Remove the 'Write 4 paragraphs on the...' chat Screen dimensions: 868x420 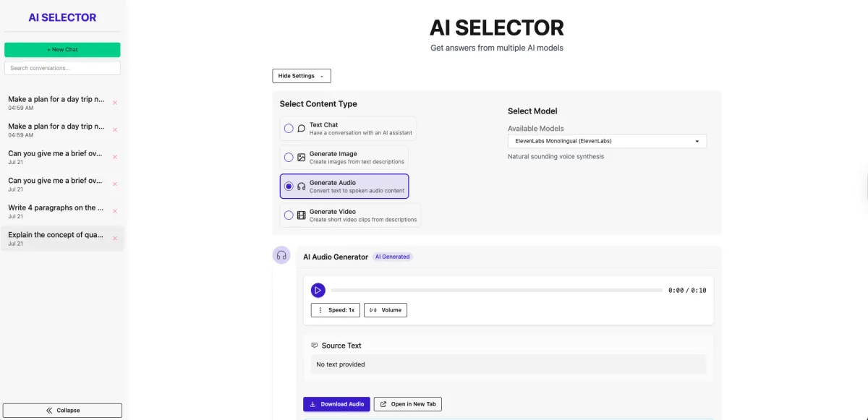click(x=115, y=211)
